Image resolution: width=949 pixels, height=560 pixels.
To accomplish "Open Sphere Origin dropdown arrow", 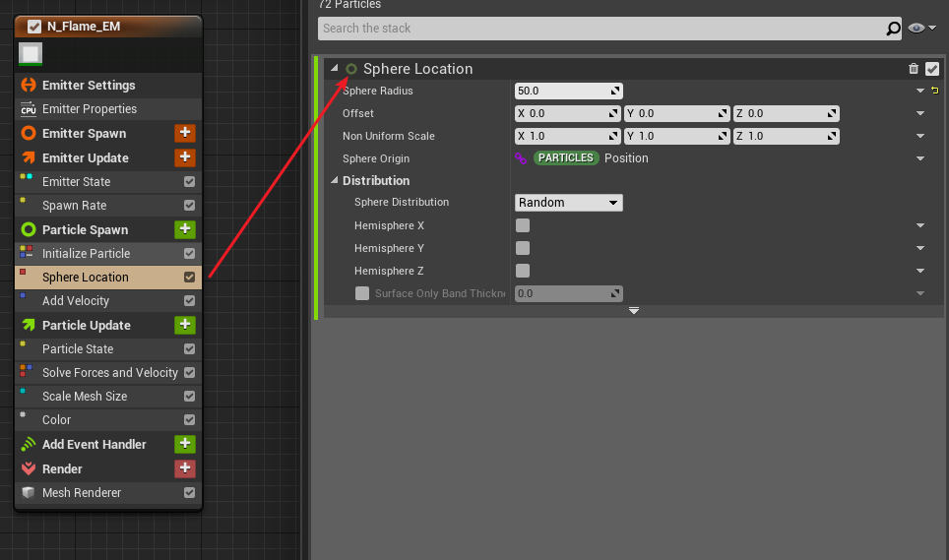I will [920, 158].
